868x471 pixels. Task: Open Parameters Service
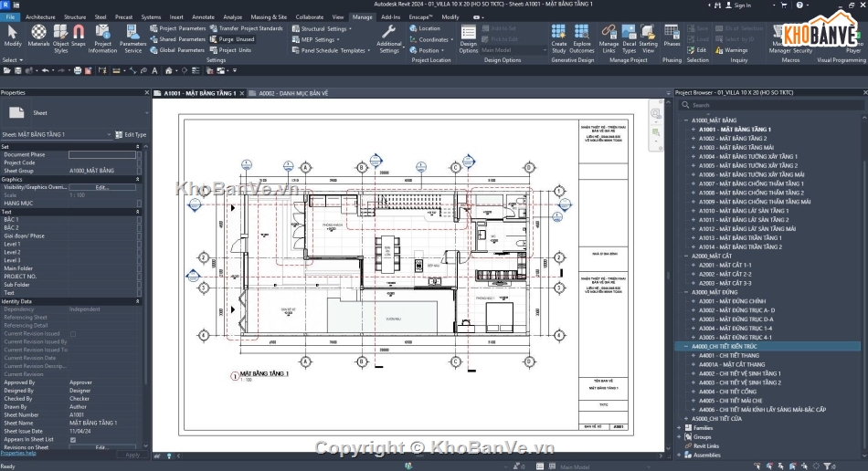point(132,38)
